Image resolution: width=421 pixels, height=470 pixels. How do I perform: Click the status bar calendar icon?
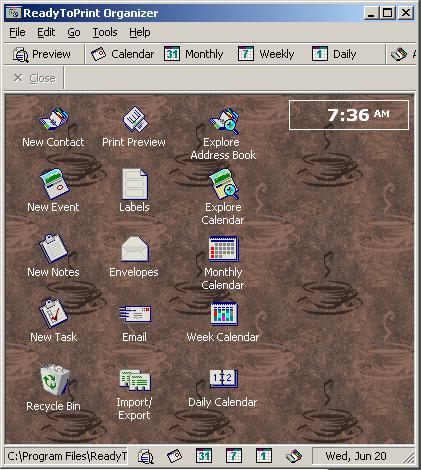tap(174, 456)
